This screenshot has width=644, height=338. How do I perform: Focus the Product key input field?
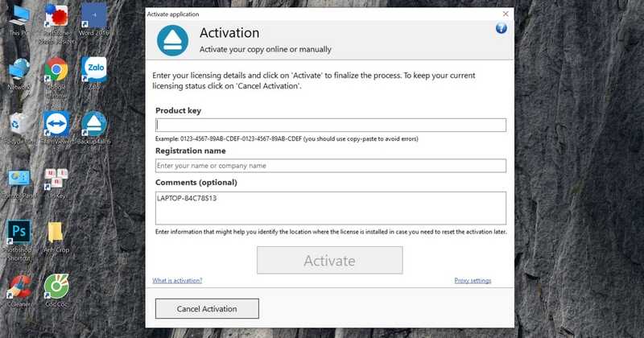(330, 125)
